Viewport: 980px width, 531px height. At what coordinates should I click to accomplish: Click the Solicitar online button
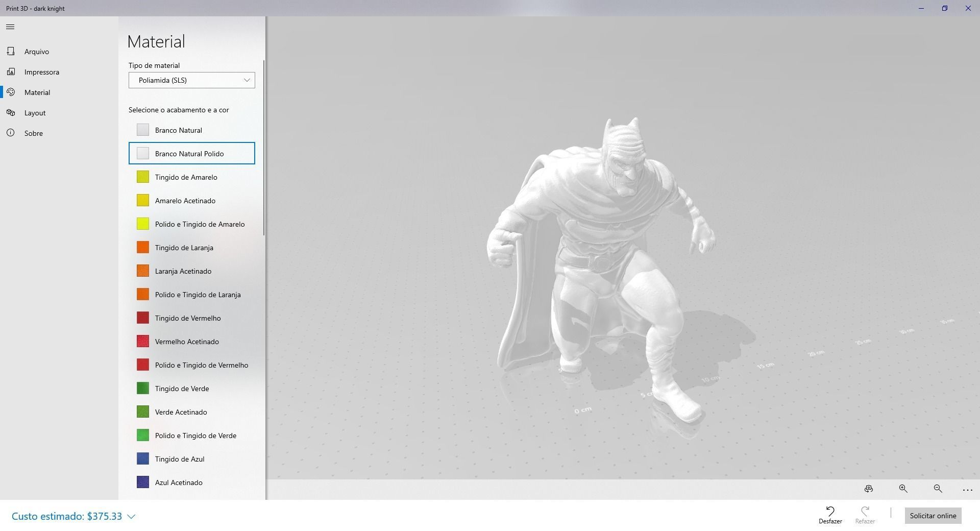point(933,516)
